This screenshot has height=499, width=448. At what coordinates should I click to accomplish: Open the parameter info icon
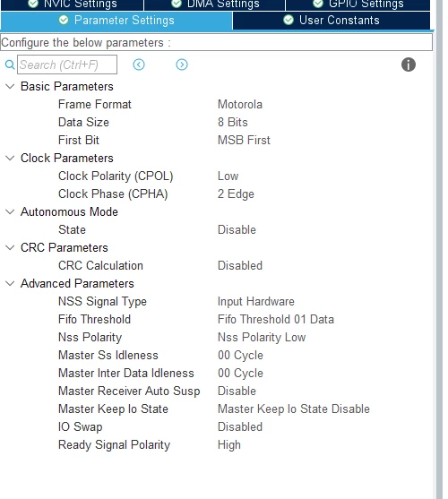tap(409, 65)
